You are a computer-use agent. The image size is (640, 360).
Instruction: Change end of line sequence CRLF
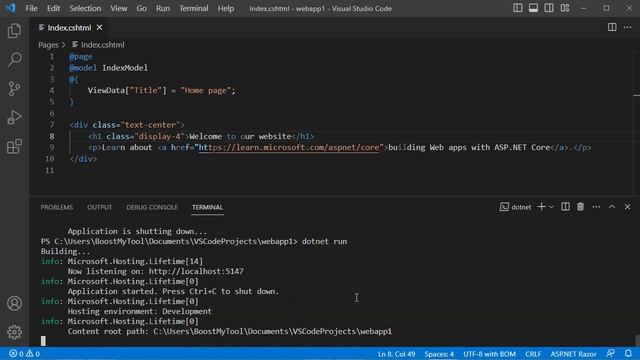click(533, 354)
